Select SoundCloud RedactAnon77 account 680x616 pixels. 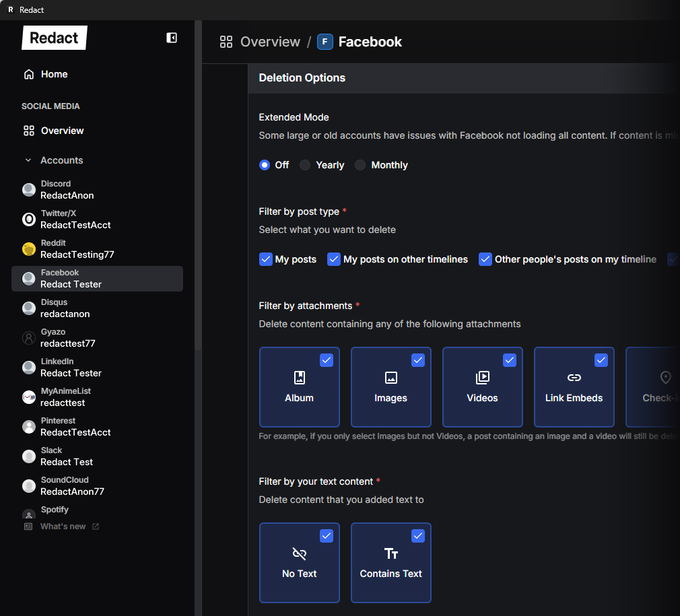97,486
